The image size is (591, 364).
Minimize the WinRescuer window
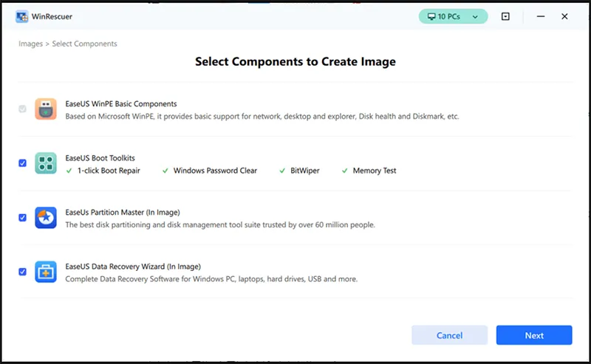[541, 16]
